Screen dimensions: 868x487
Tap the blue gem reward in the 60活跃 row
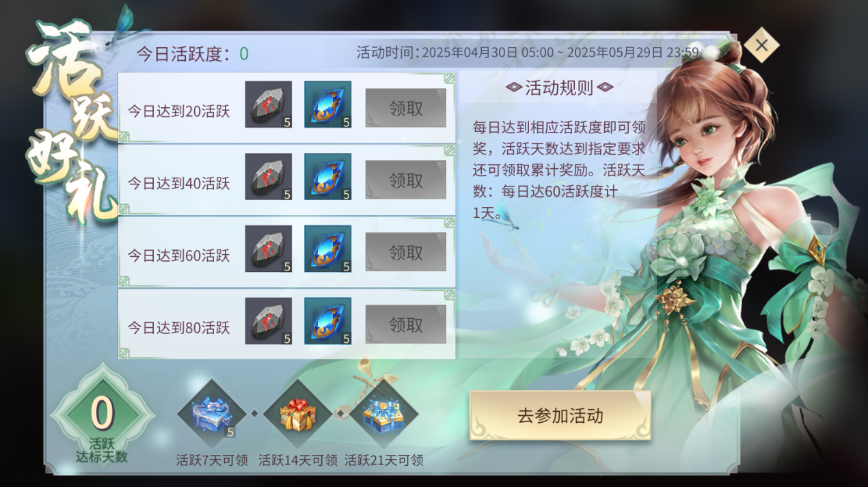pyautogui.click(x=328, y=249)
